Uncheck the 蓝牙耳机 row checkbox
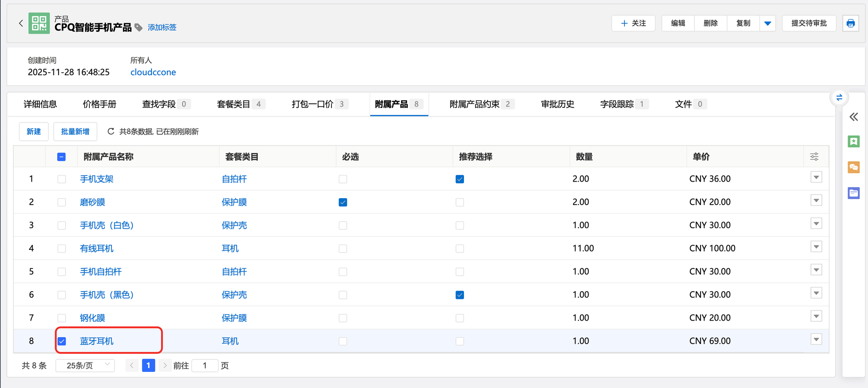The image size is (868, 388). click(x=62, y=342)
